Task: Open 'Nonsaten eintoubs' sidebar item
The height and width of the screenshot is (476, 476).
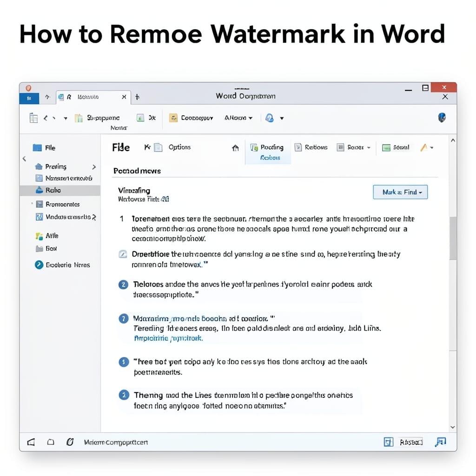Action: (64, 178)
